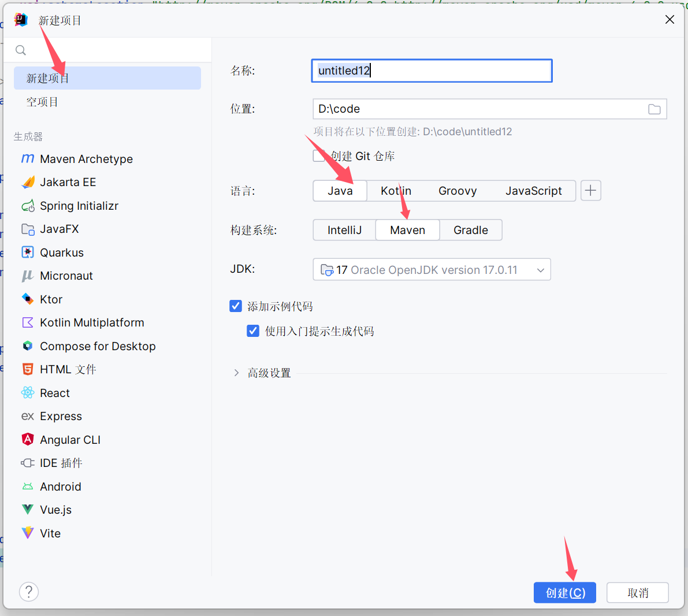Image resolution: width=688 pixels, height=616 pixels.
Task: Click the Quarkus icon
Action: pos(28,253)
